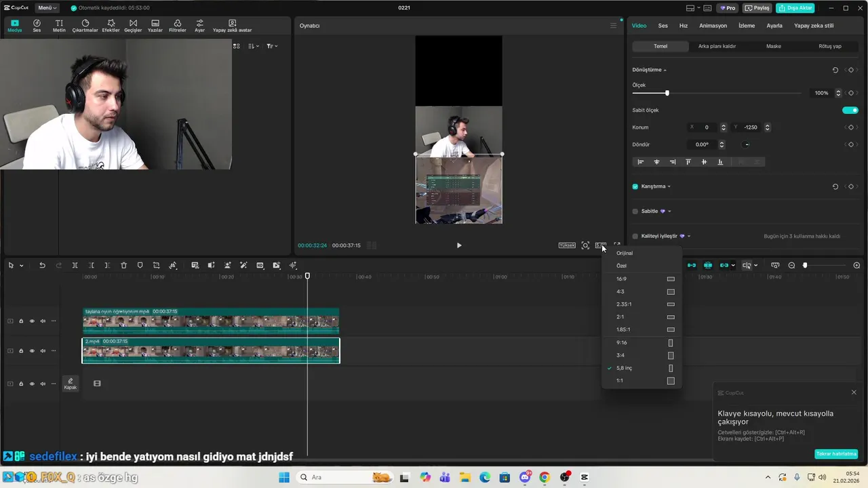Switch to the Hız tab
This screenshot has width=868, height=488.
(x=684, y=26)
